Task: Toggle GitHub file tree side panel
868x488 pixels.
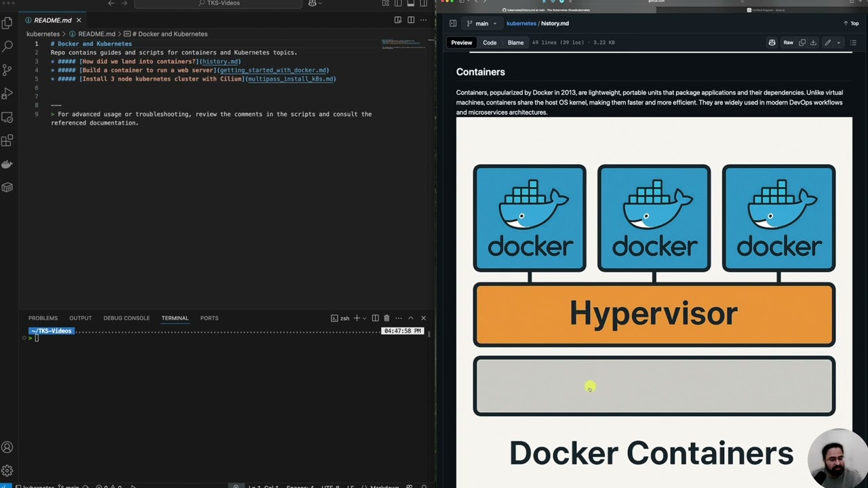Action: pyautogui.click(x=453, y=24)
